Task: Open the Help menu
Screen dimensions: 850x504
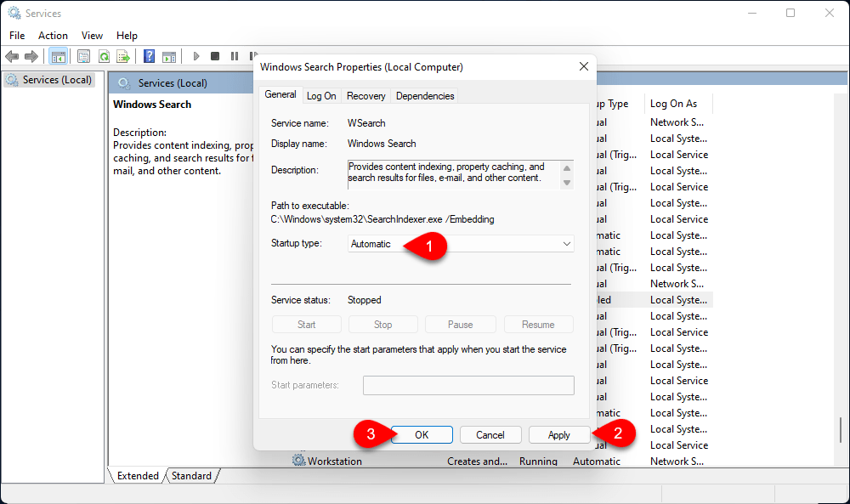Action: point(127,35)
